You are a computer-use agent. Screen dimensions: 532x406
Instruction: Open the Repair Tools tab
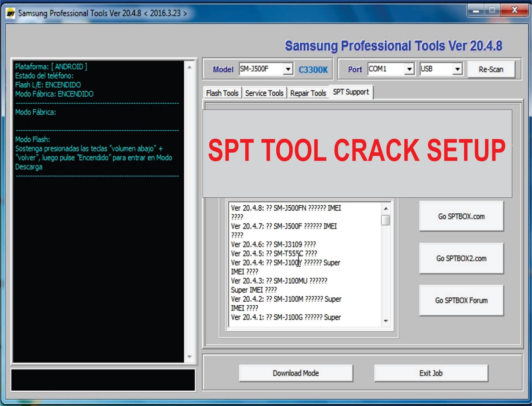(x=308, y=93)
